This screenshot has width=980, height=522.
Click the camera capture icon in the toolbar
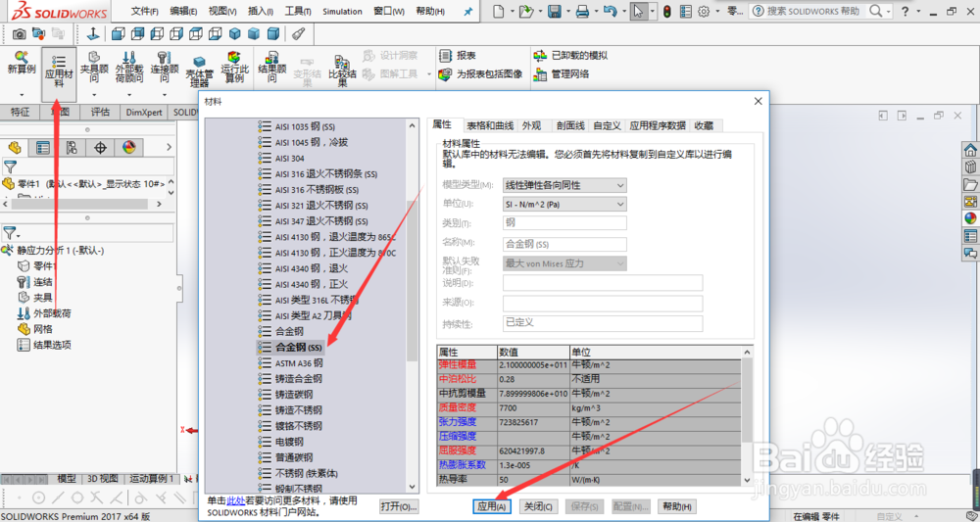point(20,33)
